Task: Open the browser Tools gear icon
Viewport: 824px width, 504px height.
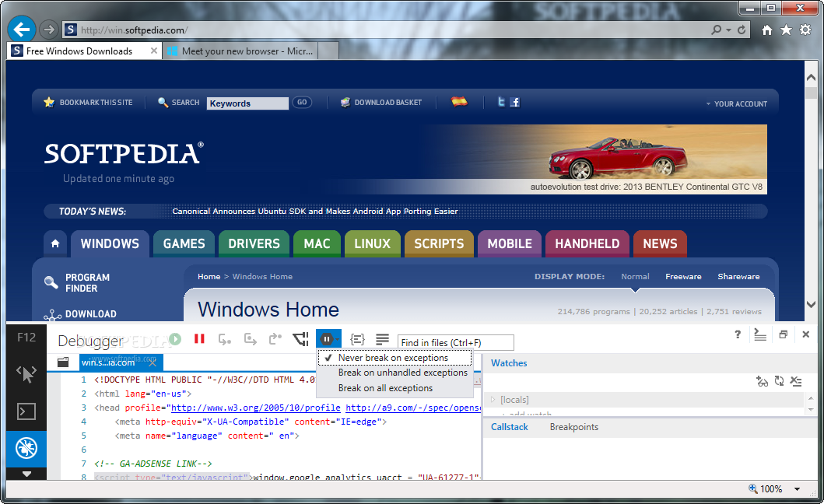Action: (805, 30)
